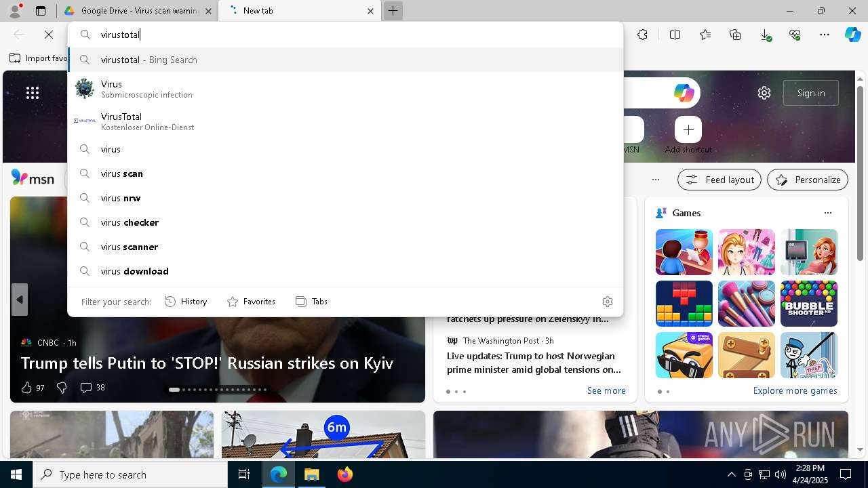Open Copilot sidebar icon

[x=852, y=35]
